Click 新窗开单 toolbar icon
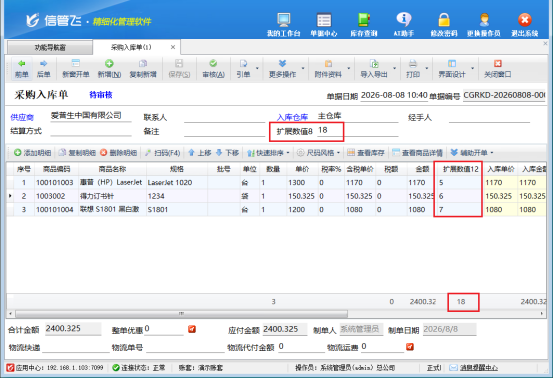 (x=75, y=68)
